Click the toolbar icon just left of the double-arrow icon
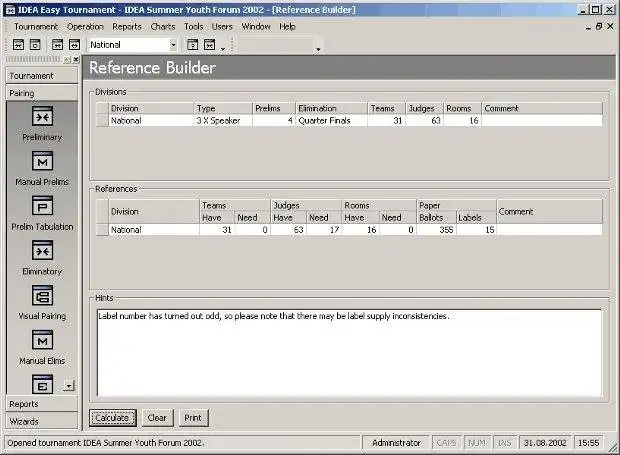Viewport: 620px width, 455px height. click(x=58, y=45)
